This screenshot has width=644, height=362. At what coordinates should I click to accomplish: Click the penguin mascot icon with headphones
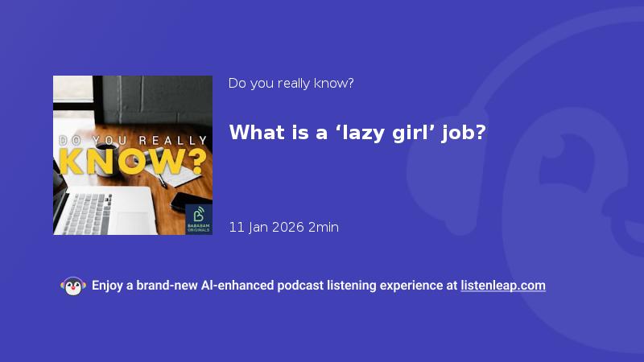coord(73,286)
